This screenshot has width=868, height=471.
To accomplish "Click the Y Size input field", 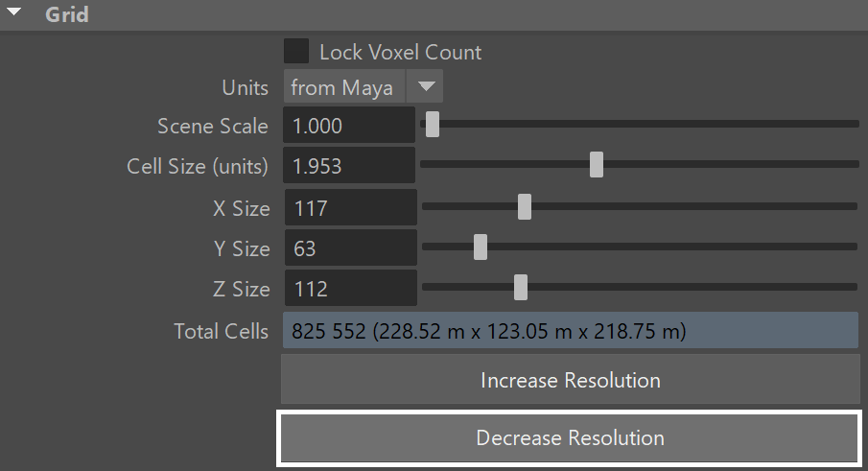I will (350, 247).
